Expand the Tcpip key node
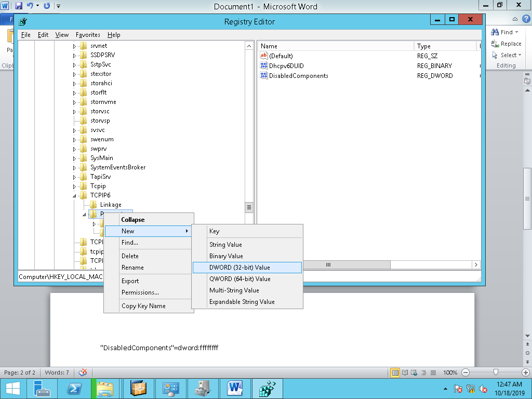This screenshot has height=399, width=532. click(x=74, y=187)
